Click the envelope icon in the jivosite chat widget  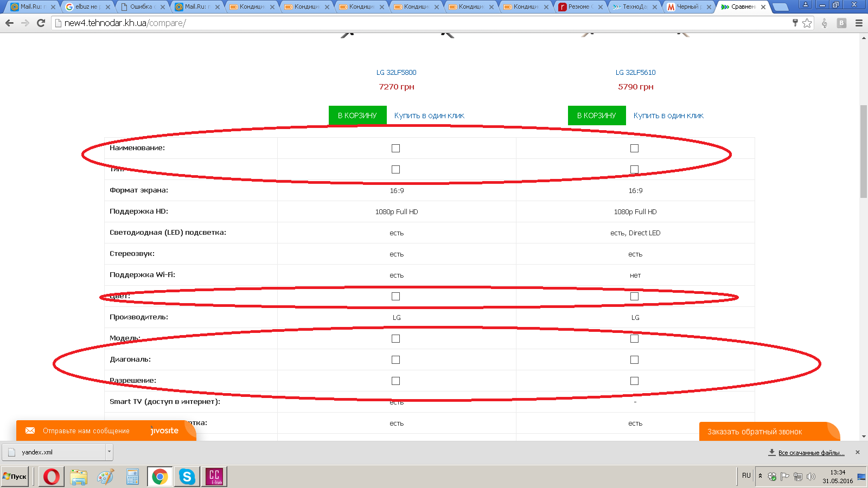(30, 431)
